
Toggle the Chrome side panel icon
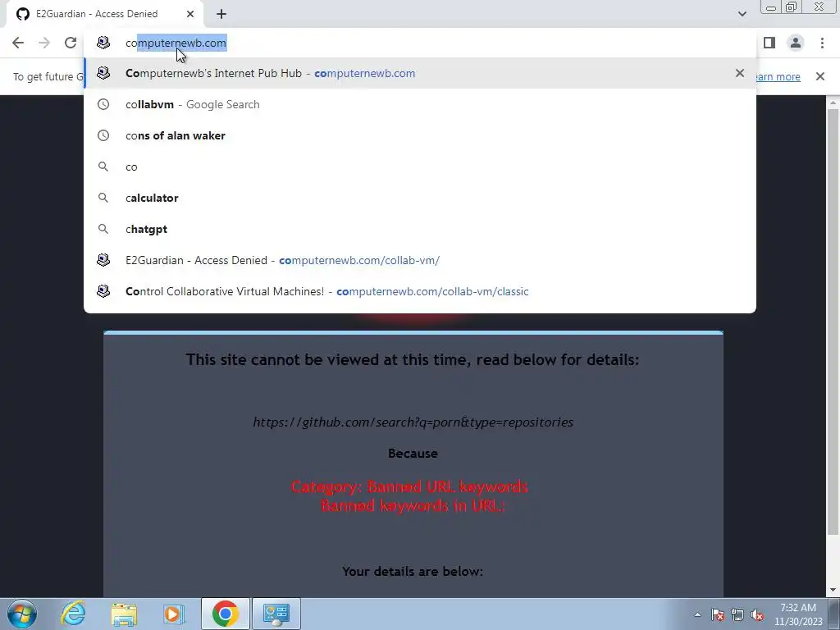pyautogui.click(x=769, y=43)
